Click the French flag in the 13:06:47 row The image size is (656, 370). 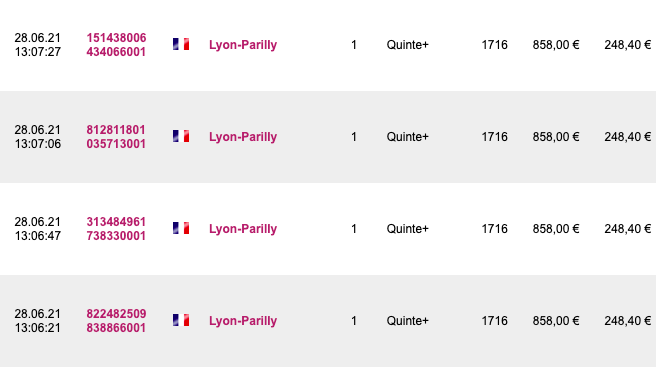[x=181, y=229]
